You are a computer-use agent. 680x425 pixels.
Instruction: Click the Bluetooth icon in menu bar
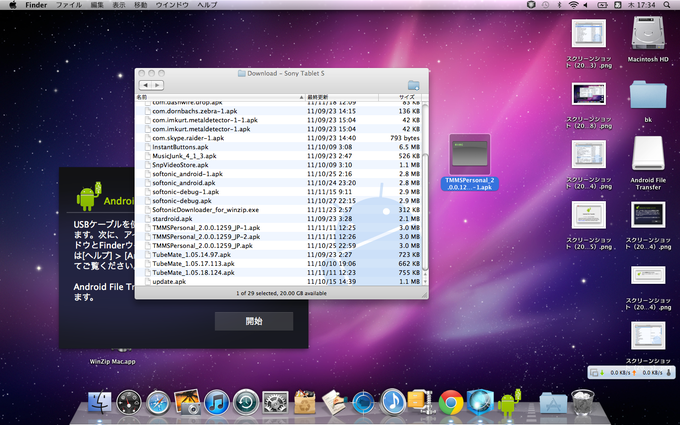[559, 5]
